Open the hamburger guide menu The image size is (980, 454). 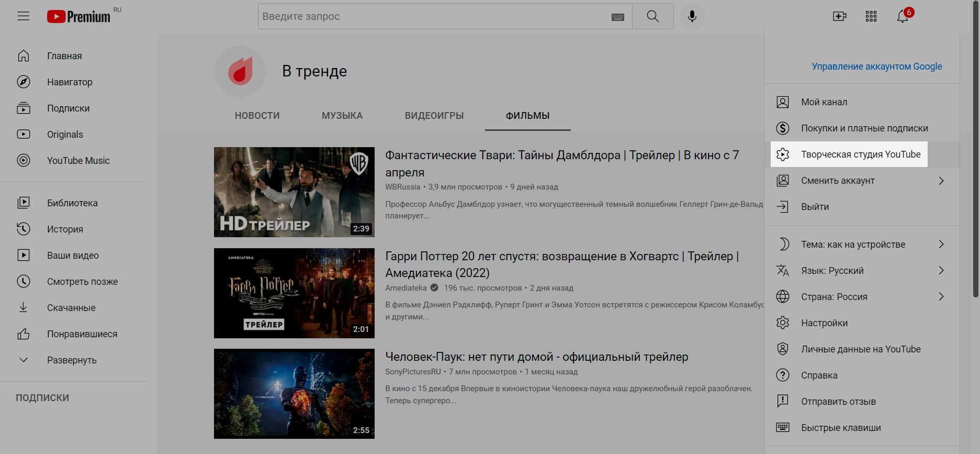click(x=24, y=16)
